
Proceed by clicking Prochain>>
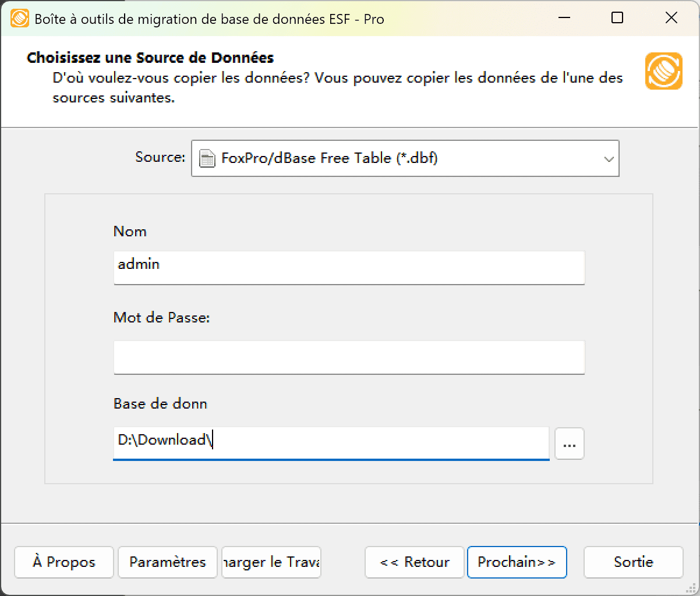(517, 562)
